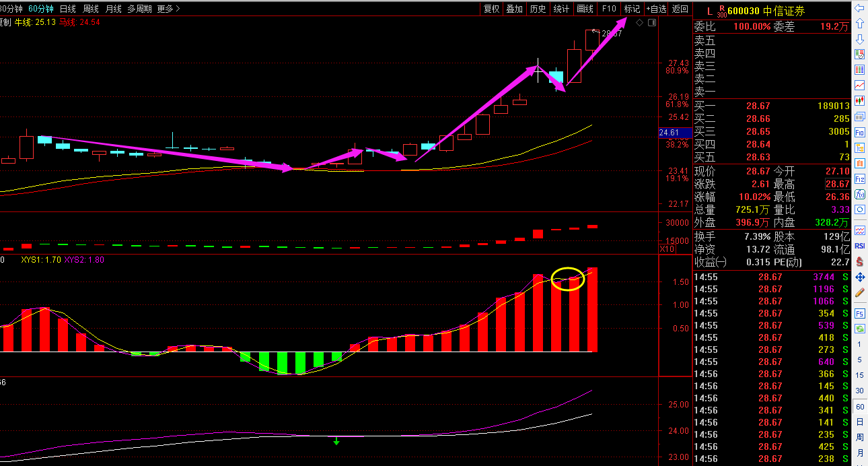Click the orange document icon in the sidebar
Image resolution: width=868 pixels, height=466 pixels.
tap(860, 163)
